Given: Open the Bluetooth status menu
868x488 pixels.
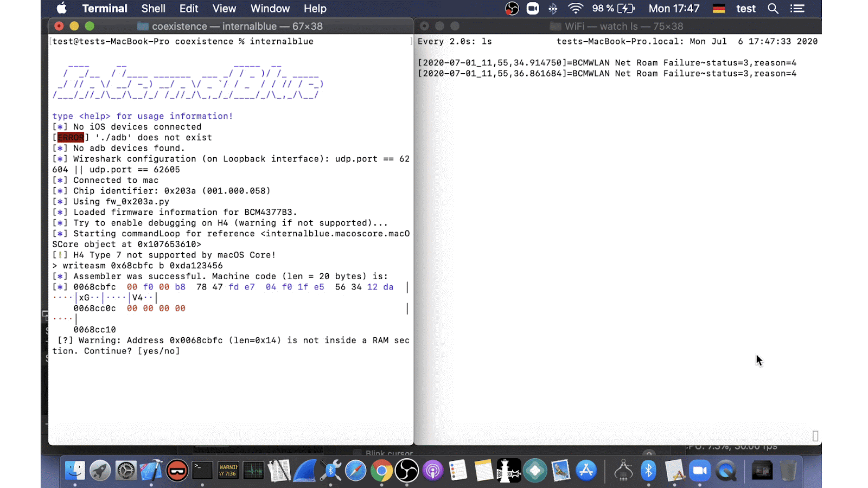Looking at the screenshot, I should click(553, 9).
